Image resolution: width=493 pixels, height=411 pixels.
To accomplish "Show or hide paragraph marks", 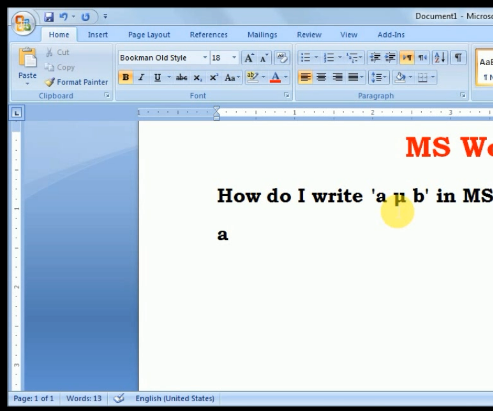I will tap(458, 58).
